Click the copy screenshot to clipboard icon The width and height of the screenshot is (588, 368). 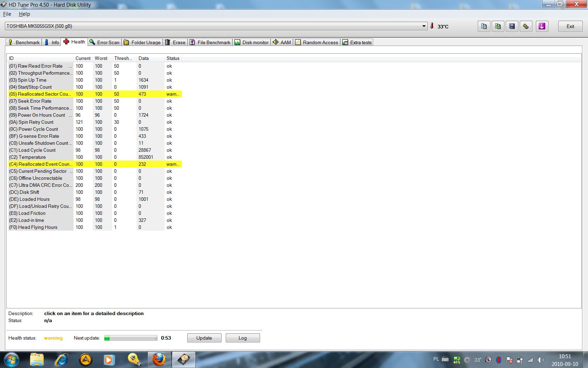click(x=498, y=26)
